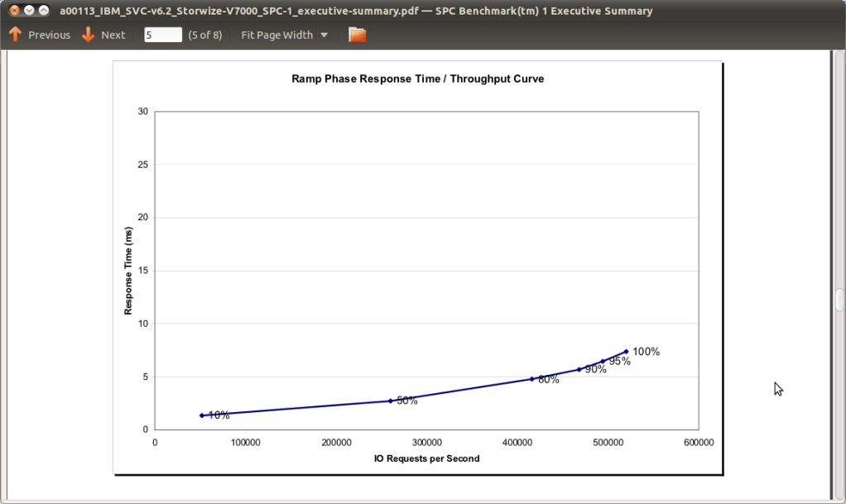Click the 10% data point on curve
This screenshot has height=504, width=846.
202,415
